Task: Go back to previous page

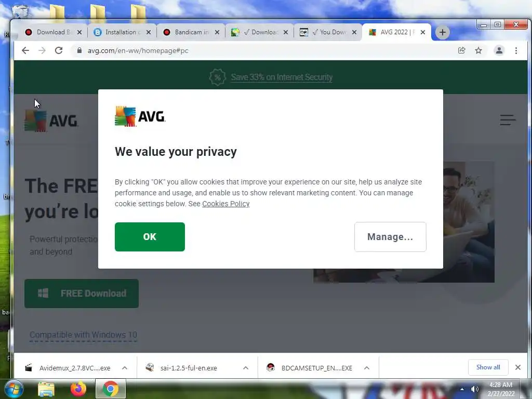Action: pos(25,50)
